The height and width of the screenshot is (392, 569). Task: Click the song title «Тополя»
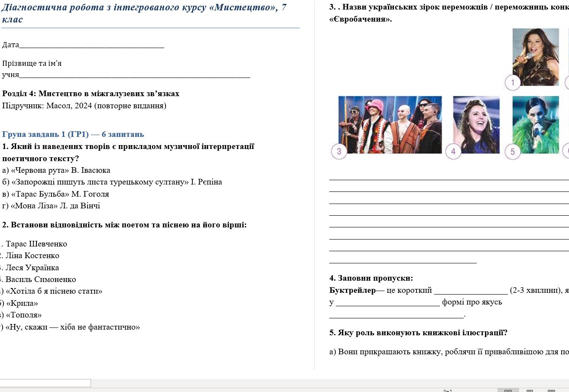pos(23,315)
